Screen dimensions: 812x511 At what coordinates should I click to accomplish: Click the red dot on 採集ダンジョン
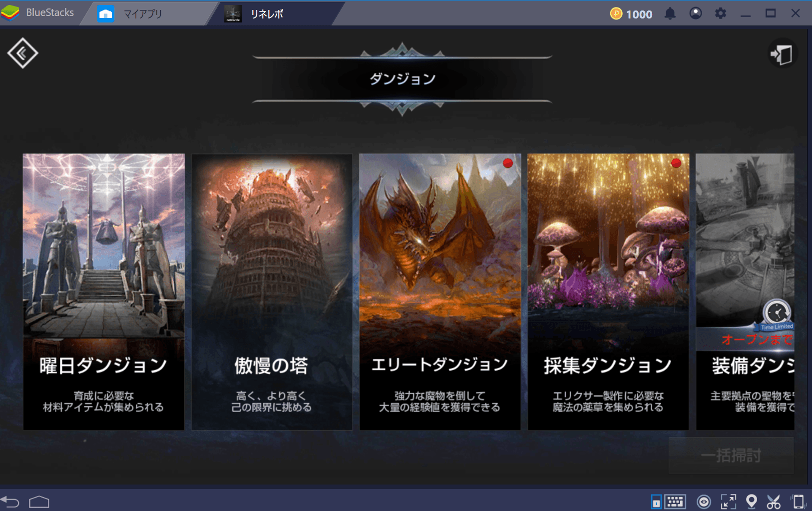(x=676, y=163)
